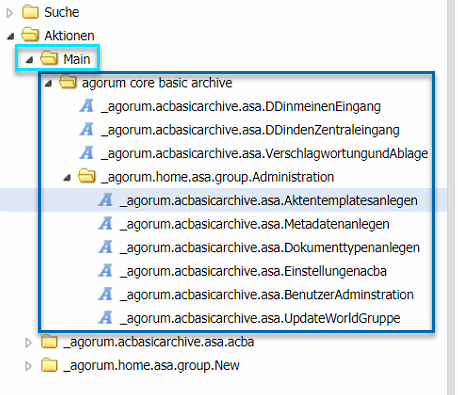Select _agorum.acbasicarchive.asa.VerschlagwortungundAblage

(264, 154)
